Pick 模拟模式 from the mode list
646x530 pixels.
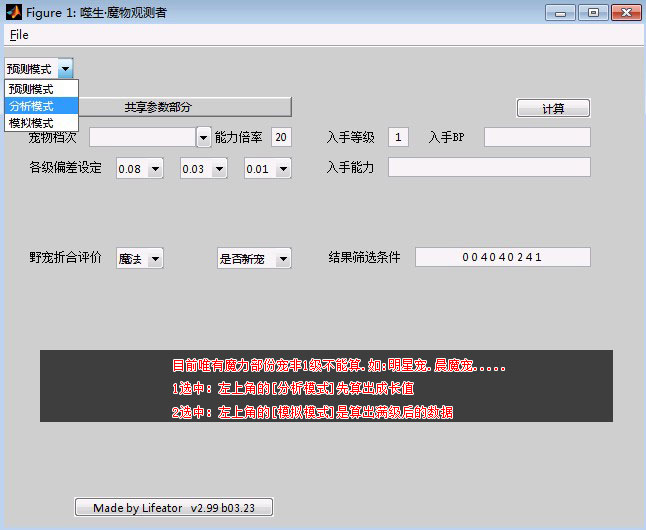31,122
